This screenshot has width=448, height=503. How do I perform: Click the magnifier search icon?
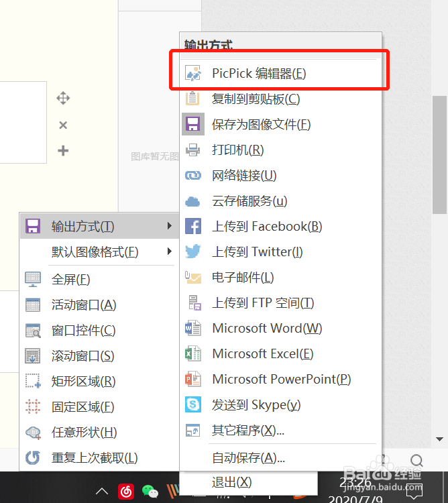417,461
